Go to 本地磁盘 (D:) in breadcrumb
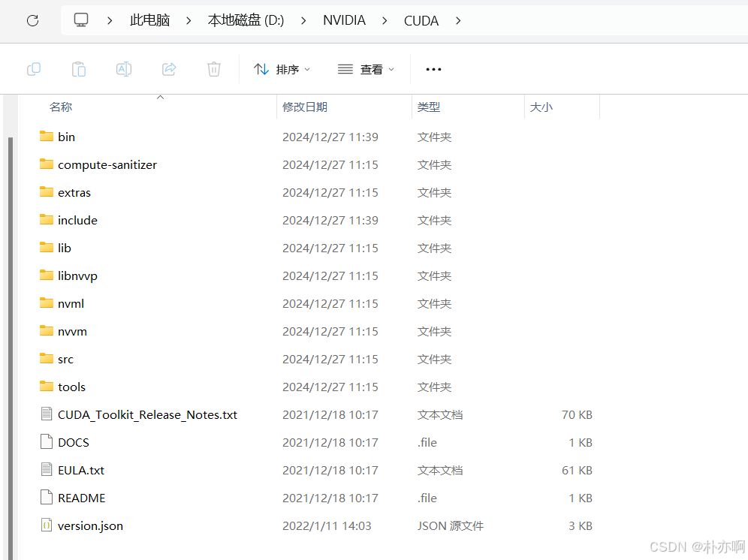The height and width of the screenshot is (560, 748). coord(246,20)
